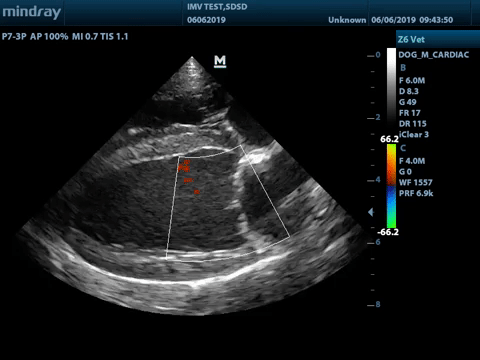This screenshot has width=480, height=360.
Task: Click the frame rate FR 17
Action: (410, 113)
